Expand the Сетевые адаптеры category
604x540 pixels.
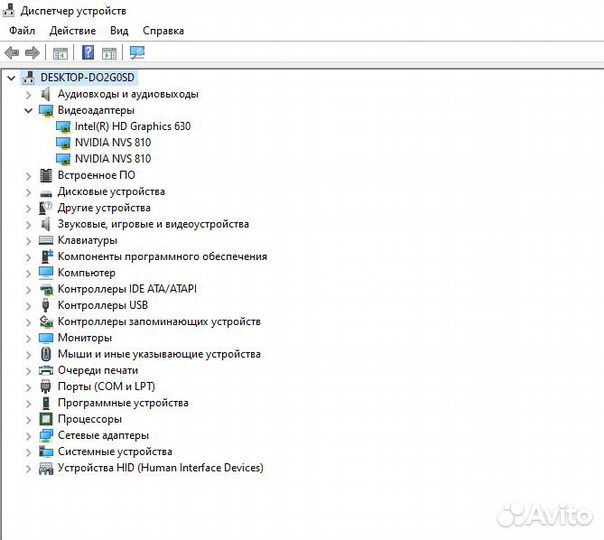pyautogui.click(x=29, y=435)
